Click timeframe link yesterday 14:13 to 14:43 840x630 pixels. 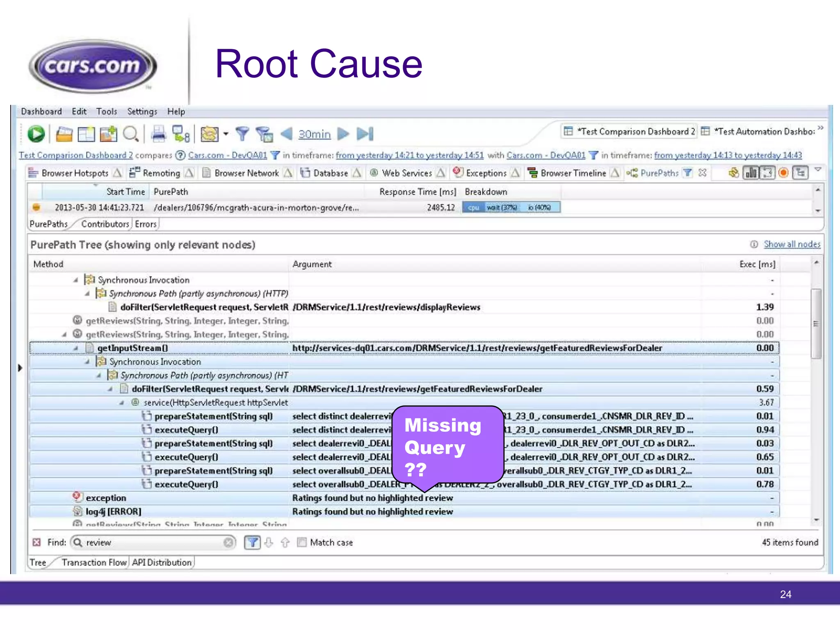728,155
